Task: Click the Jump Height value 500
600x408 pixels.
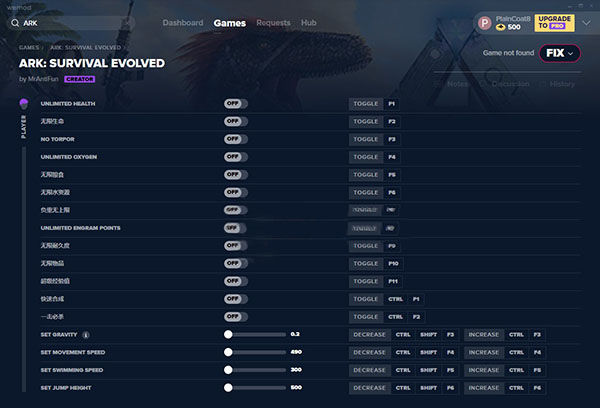Action: [296, 387]
